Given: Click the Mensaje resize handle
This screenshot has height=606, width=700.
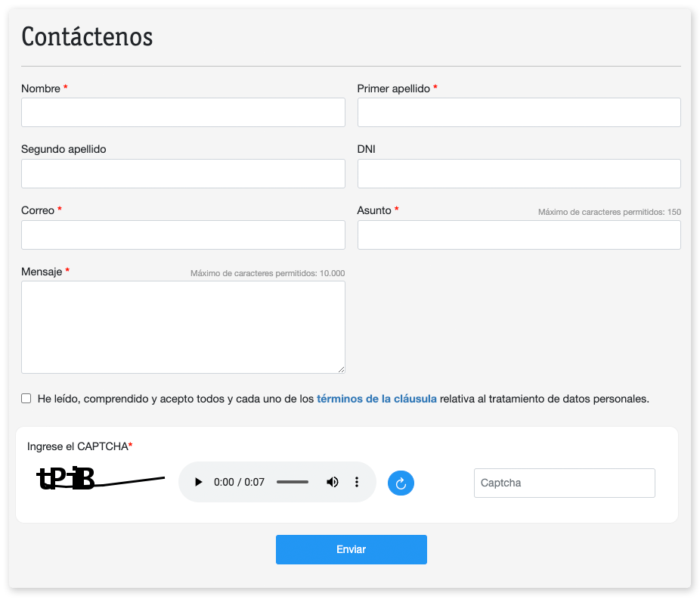Looking at the screenshot, I should tap(341, 369).
